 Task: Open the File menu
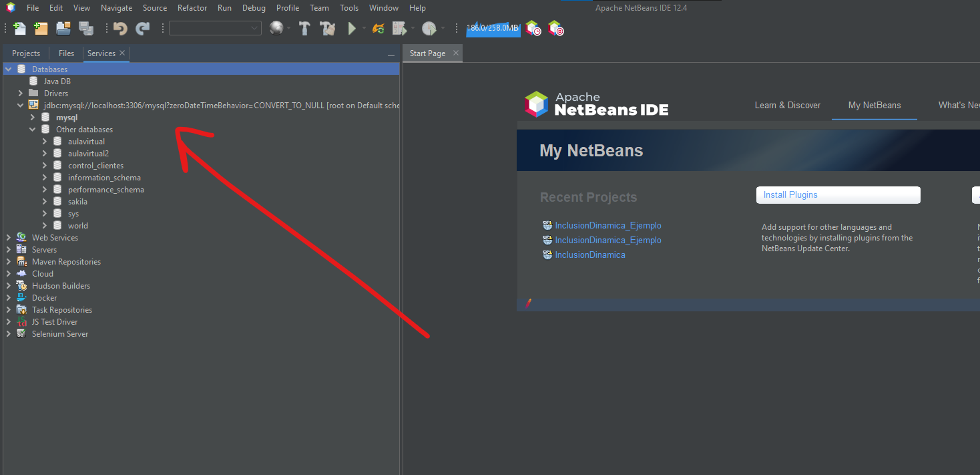click(x=33, y=8)
